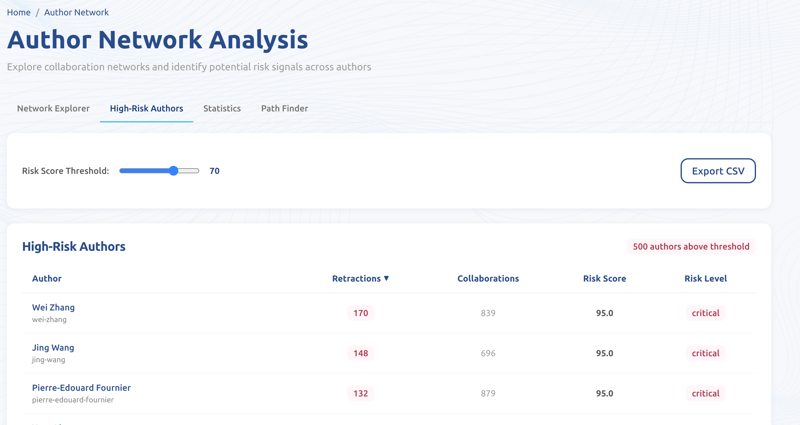Open Jing Wang author profile
800x425 pixels.
53,347
